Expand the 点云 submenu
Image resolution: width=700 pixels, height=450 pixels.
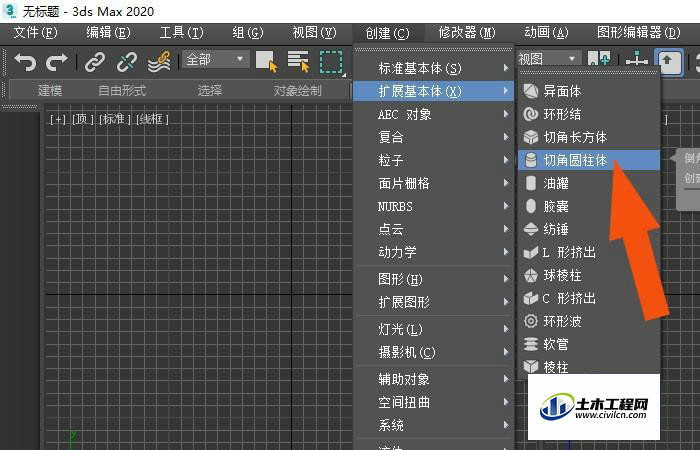pyautogui.click(x=433, y=229)
